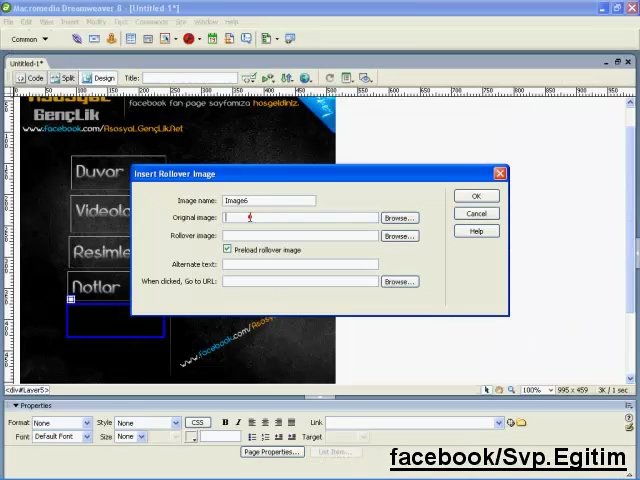Click the red Flash media icon

(189, 39)
